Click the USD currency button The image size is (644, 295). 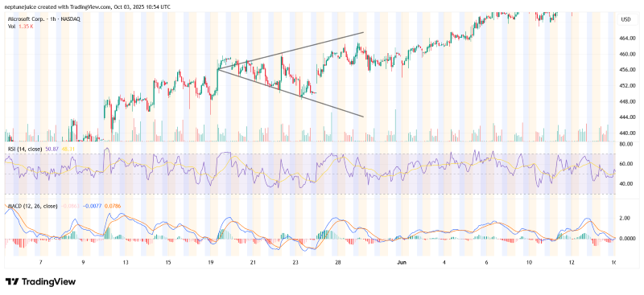click(x=626, y=19)
